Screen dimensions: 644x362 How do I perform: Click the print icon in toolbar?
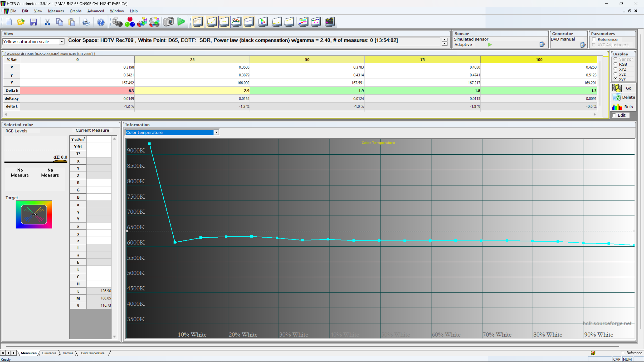[x=86, y=22]
